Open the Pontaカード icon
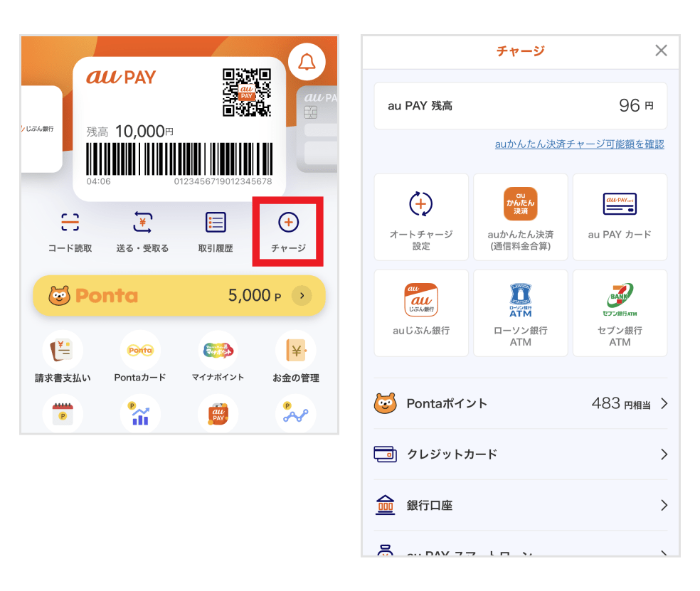 [x=140, y=351]
